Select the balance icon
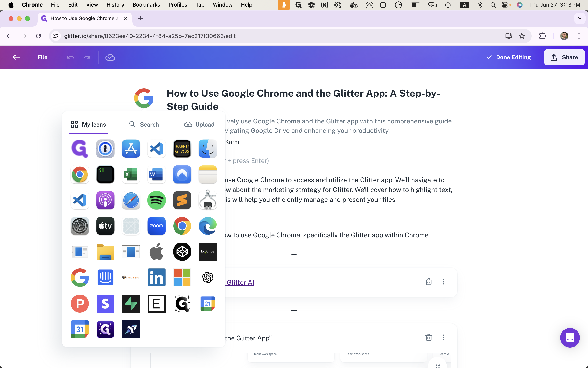 point(208,252)
